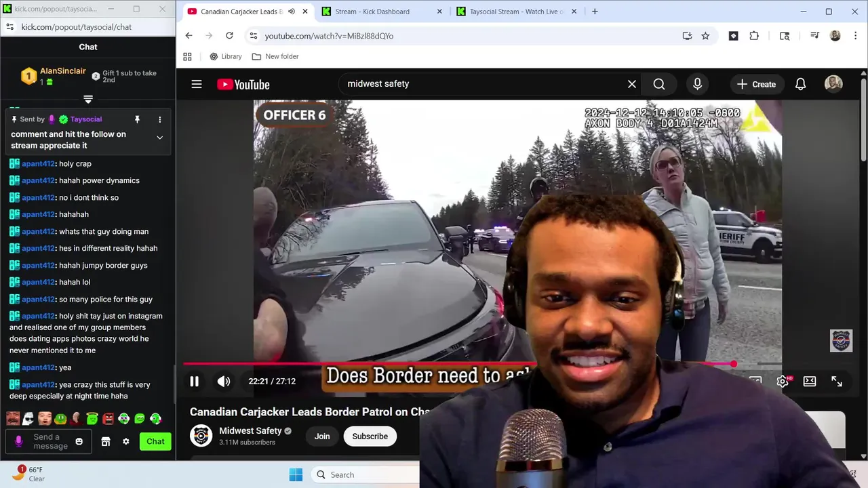Go to YouTube home via logo
This screenshot has height=488, width=868.
tap(243, 84)
